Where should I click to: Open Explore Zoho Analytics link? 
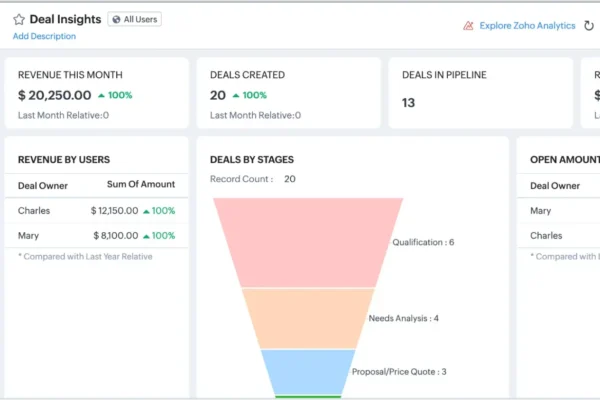coord(527,26)
